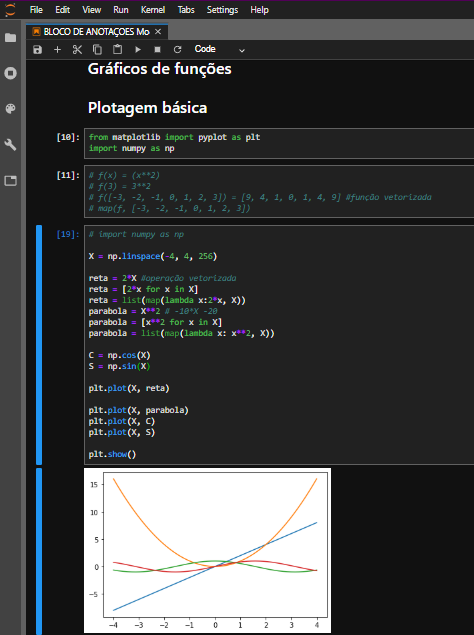Close the BLOCO DE ANOTAÇOES notebook tab
The image size is (474, 635).
point(158,32)
